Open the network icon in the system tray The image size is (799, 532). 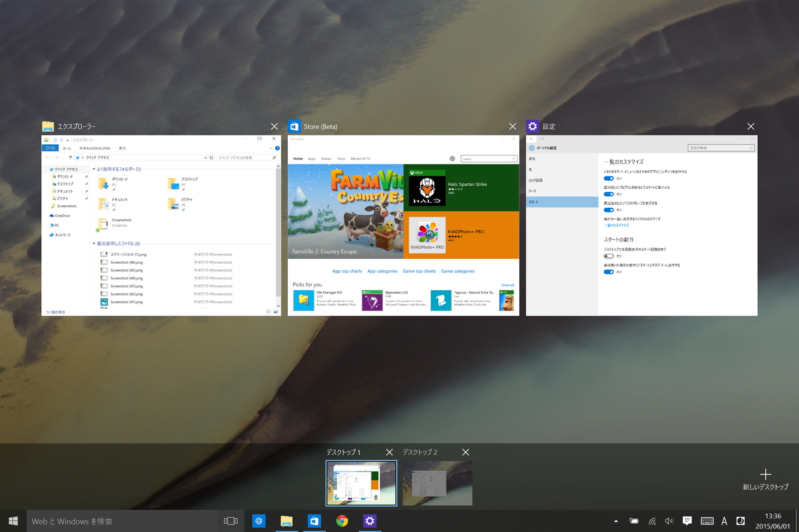tap(652, 521)
